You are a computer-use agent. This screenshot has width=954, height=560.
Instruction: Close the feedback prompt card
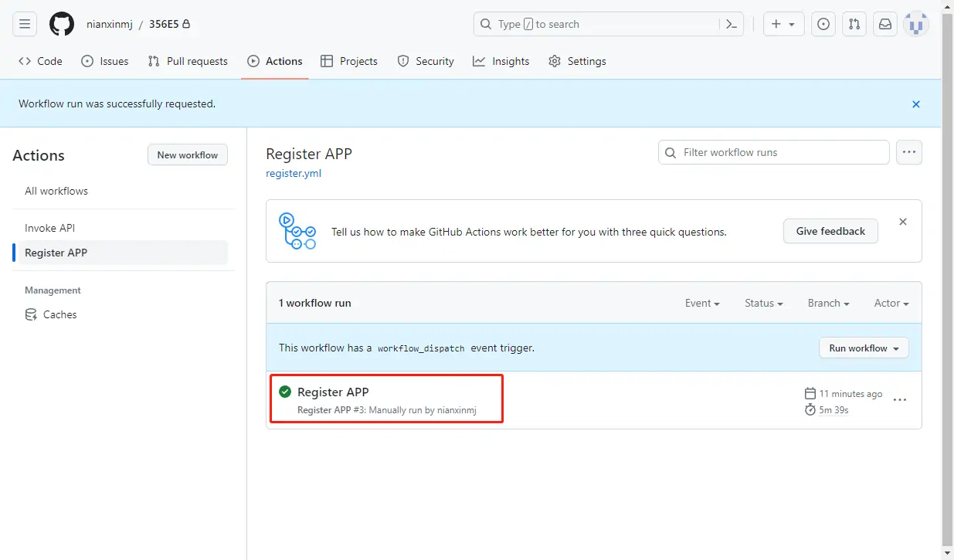902,222
